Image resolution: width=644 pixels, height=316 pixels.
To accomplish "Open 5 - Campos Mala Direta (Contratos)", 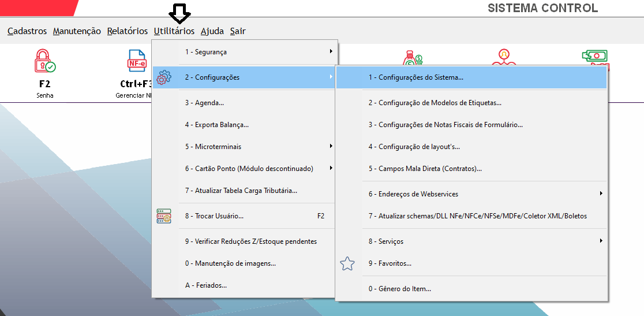I will click(471, 169).
